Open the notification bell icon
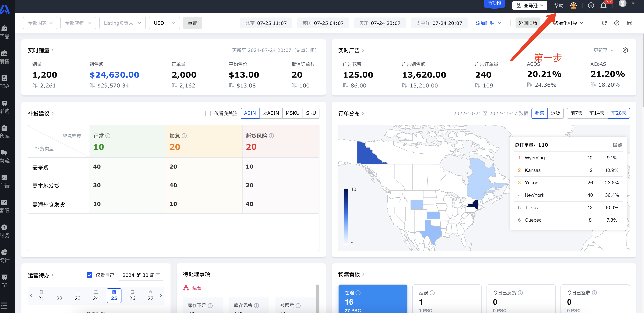 603,5
